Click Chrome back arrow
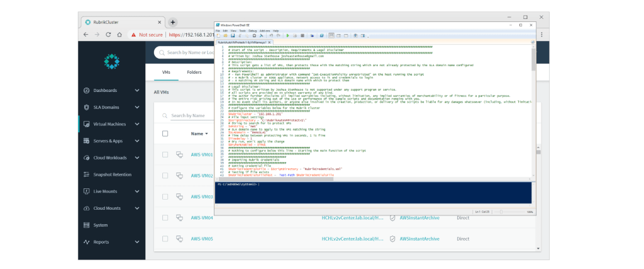 click(x=86, y=35)
